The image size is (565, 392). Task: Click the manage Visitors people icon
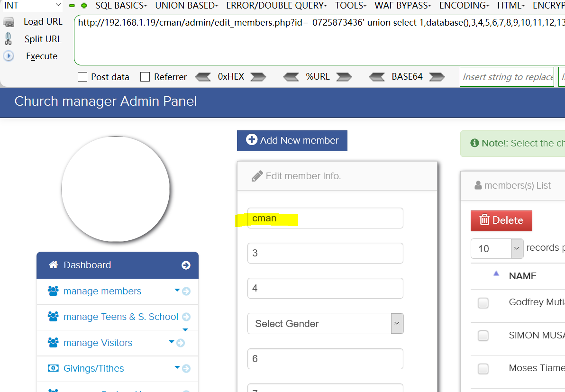54,342
